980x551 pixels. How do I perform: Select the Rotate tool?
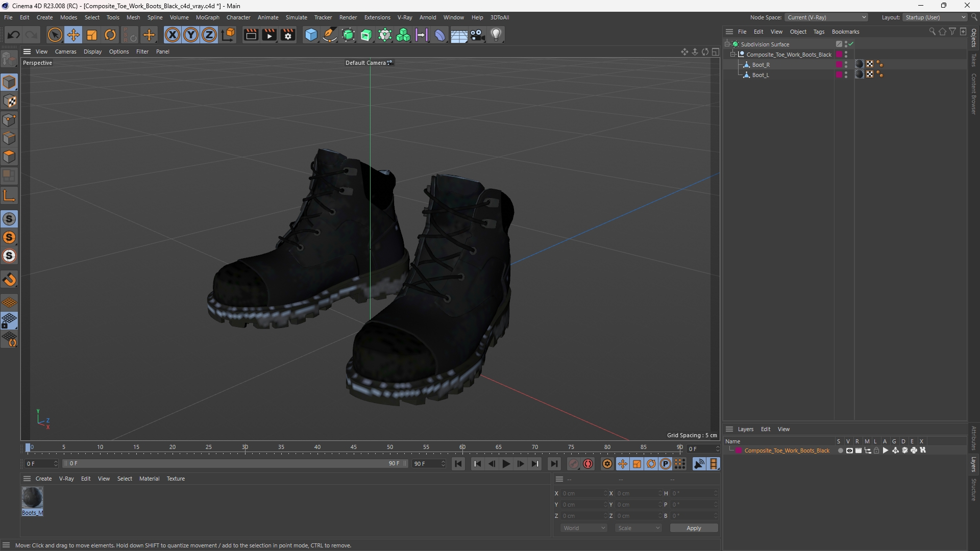[x=110, y=35]
